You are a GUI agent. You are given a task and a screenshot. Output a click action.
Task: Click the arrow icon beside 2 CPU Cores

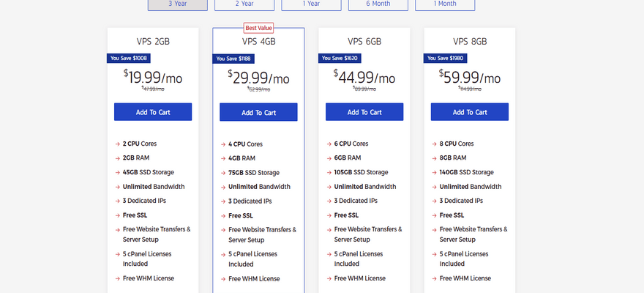point(118,144)
